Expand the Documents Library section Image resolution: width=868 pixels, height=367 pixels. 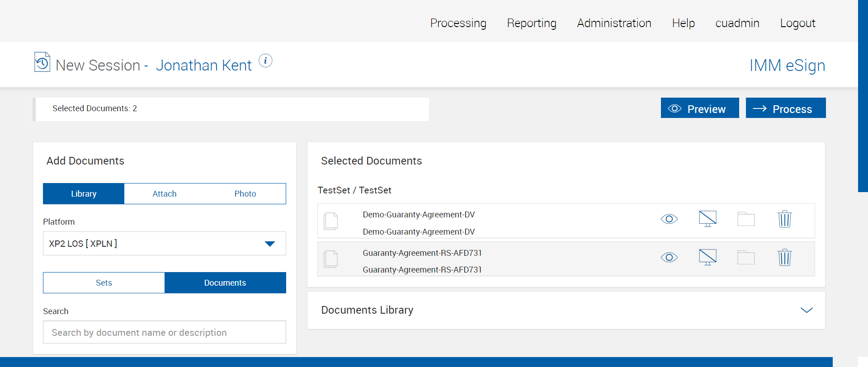[807, 310]
